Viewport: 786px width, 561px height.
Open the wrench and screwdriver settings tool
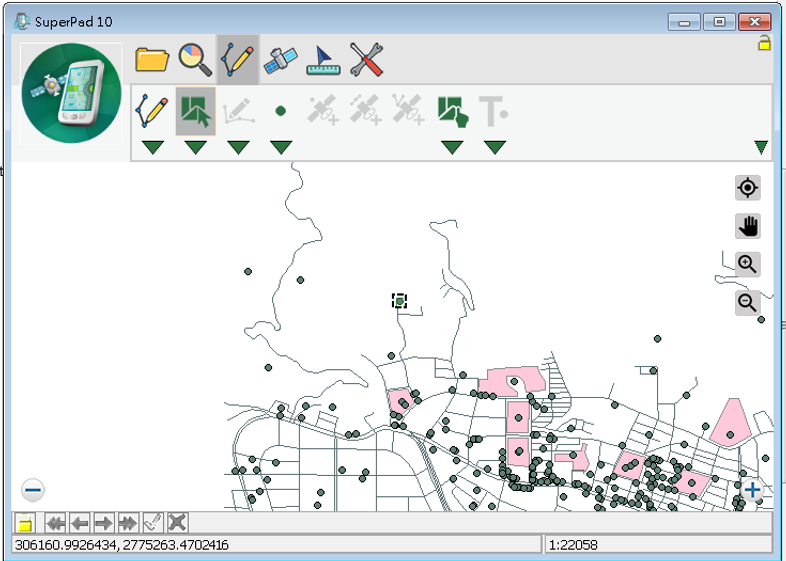366,60
